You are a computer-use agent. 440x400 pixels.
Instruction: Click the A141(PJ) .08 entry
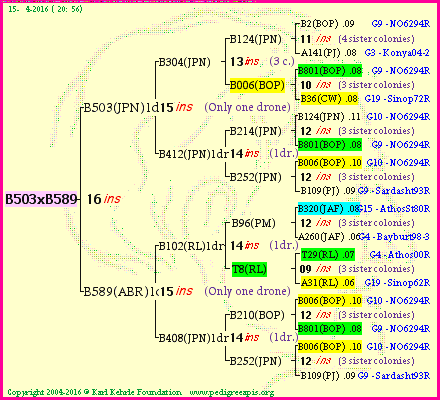click(x=328, y=53)
